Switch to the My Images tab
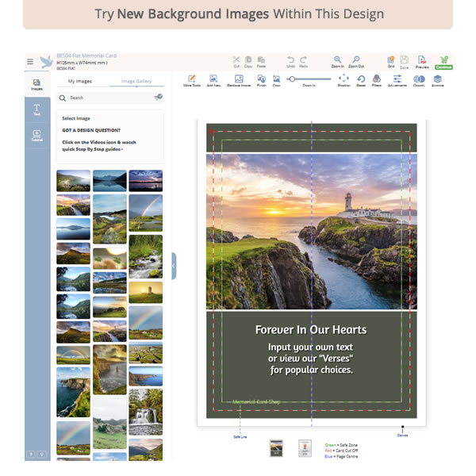Viewport: 476px width, 476px height. coord(79,81)
